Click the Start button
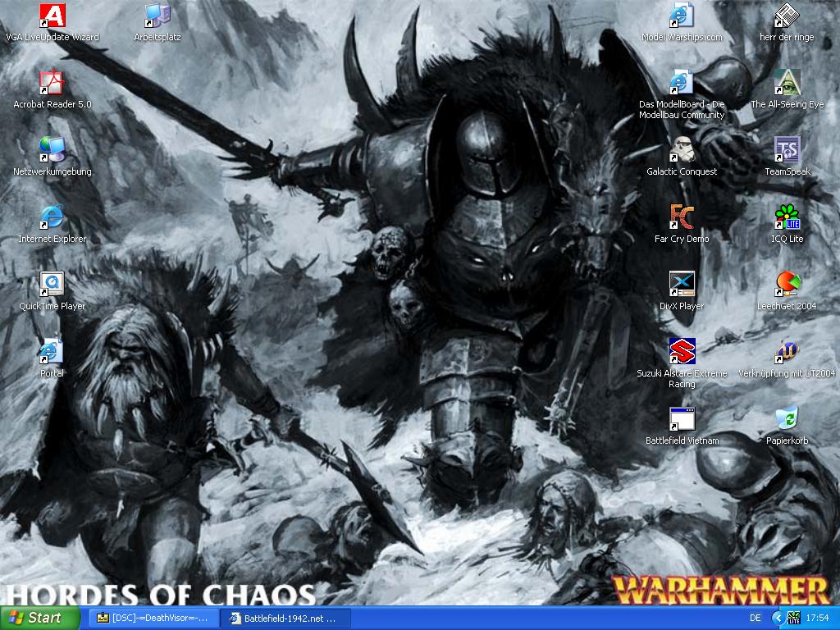Image resolution: width=840 pixels, height=630 pixels. click(x=40, y=618)
